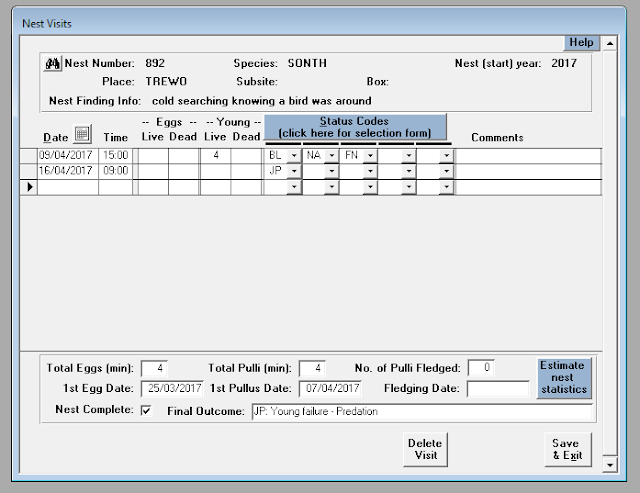
Task: Click the Help button
Action: (582, 42)
